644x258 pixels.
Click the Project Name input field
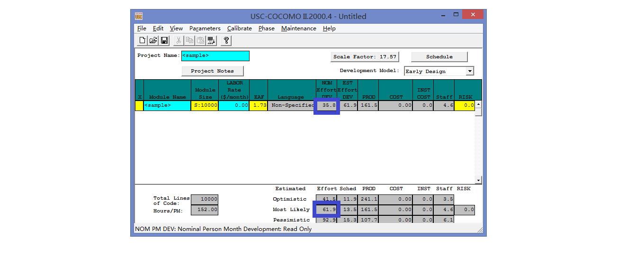tap(215, 56)
